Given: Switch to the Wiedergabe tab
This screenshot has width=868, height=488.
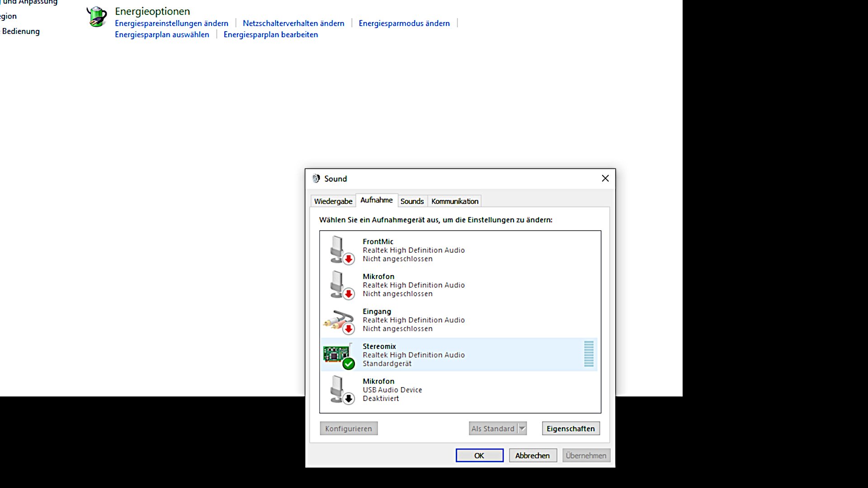Looking at the screenshot, I should click(333, 201).
